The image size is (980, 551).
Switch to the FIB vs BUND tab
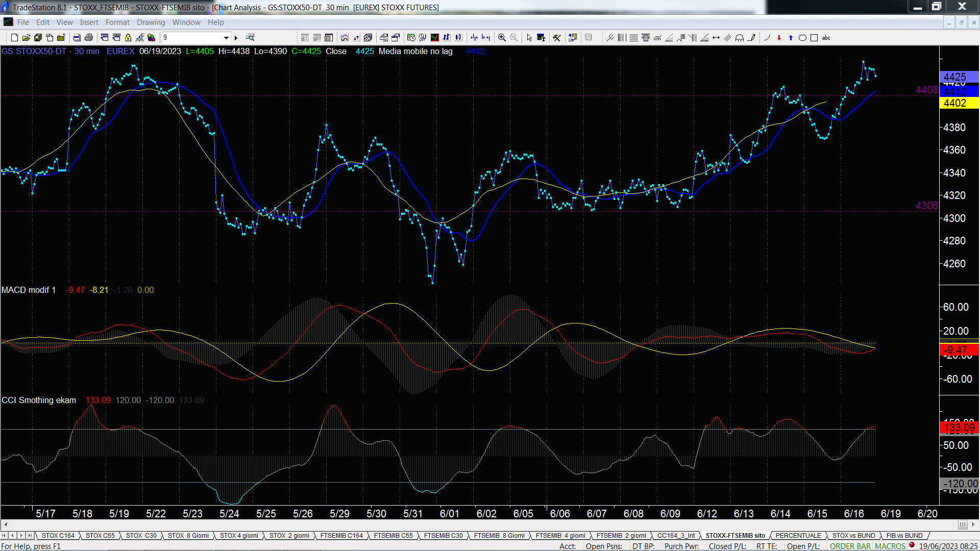pos(904,536)
